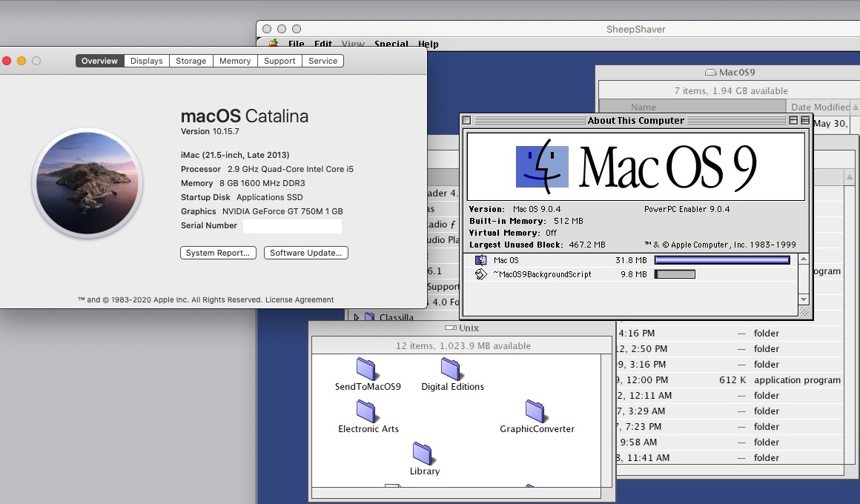Click scroll up arrow in About This Computer
This screenshot has width=860, height=504.
[x=804, y=259]
